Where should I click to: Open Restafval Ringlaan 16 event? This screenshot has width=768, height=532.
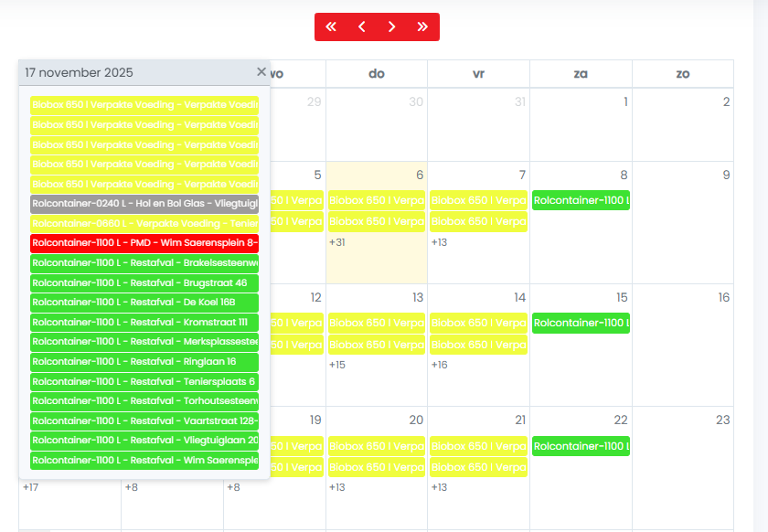tap(144, 362)
